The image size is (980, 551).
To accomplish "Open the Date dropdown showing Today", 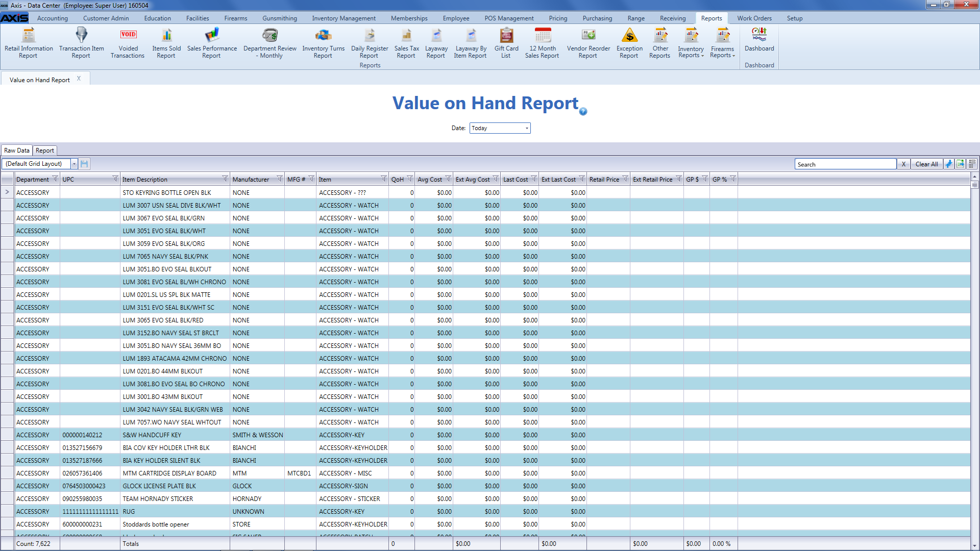I will pos(527,128).
